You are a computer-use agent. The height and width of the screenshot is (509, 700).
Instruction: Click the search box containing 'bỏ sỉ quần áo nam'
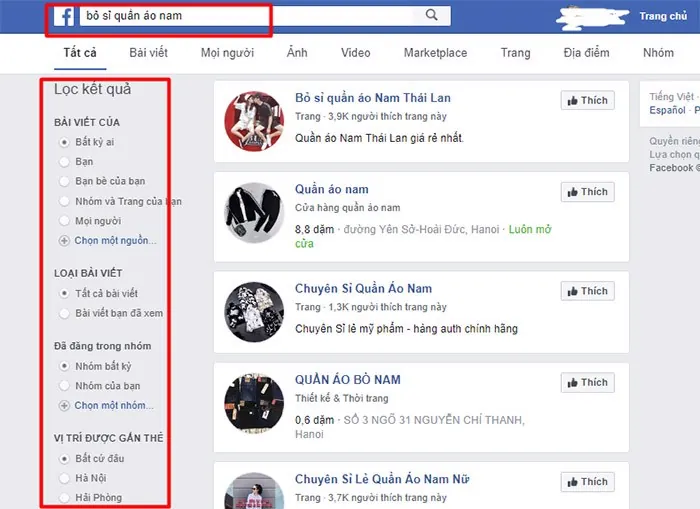(x=265, y=16)
